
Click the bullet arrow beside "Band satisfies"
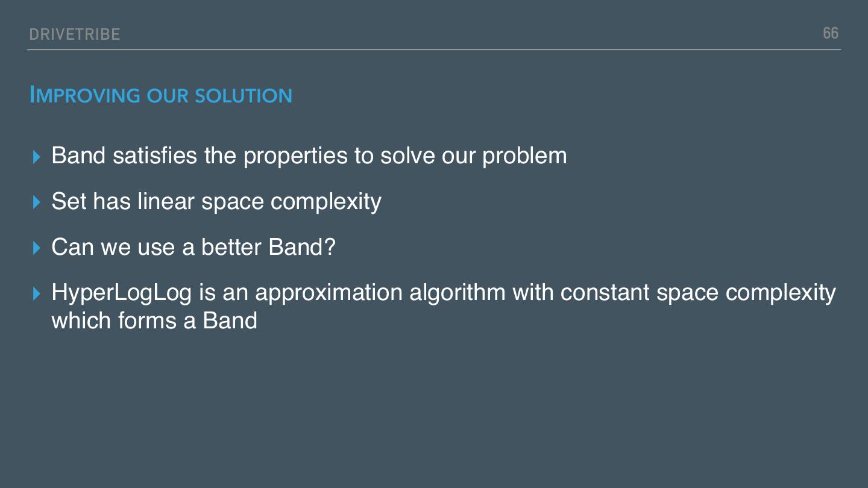coord(37,157)
